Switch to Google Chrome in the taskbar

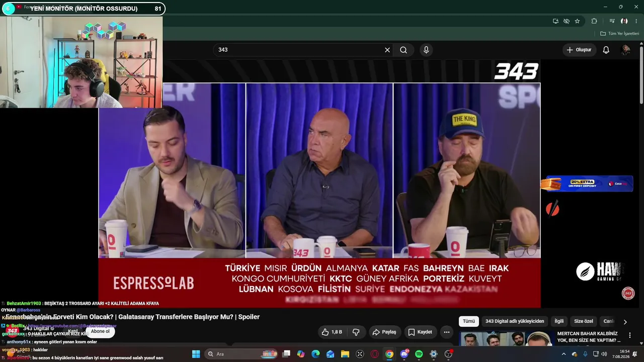click(x=389, y=354)
